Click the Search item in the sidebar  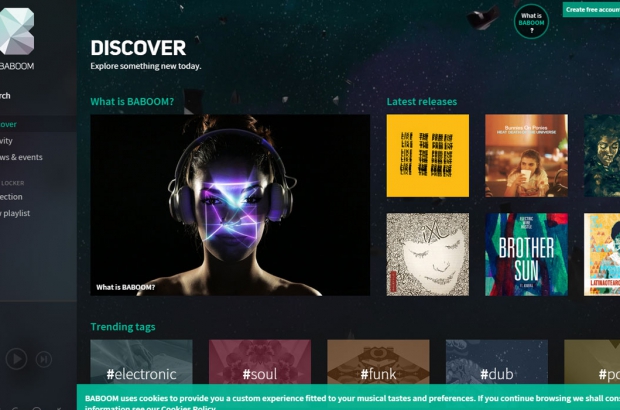pos(6,96)
